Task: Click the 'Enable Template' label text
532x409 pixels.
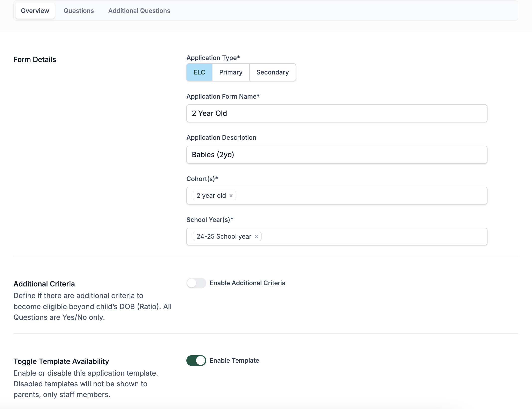Action: 234,360
